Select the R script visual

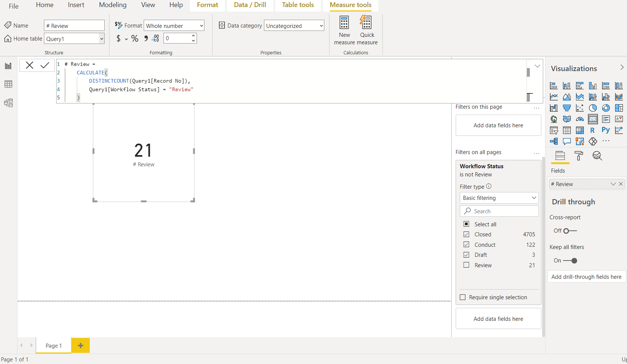tap(593, 130)
